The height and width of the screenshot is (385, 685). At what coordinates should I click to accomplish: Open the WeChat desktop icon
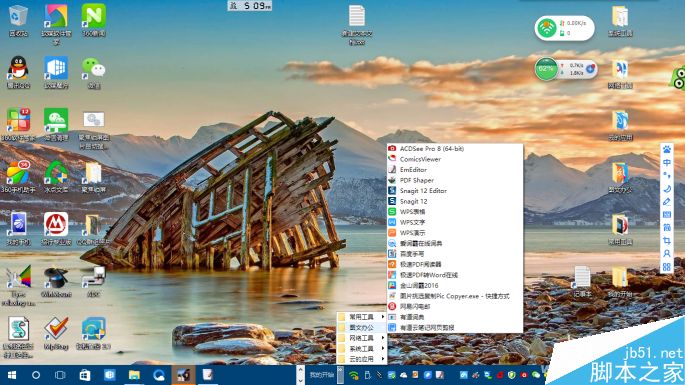(x=93, y=72)
